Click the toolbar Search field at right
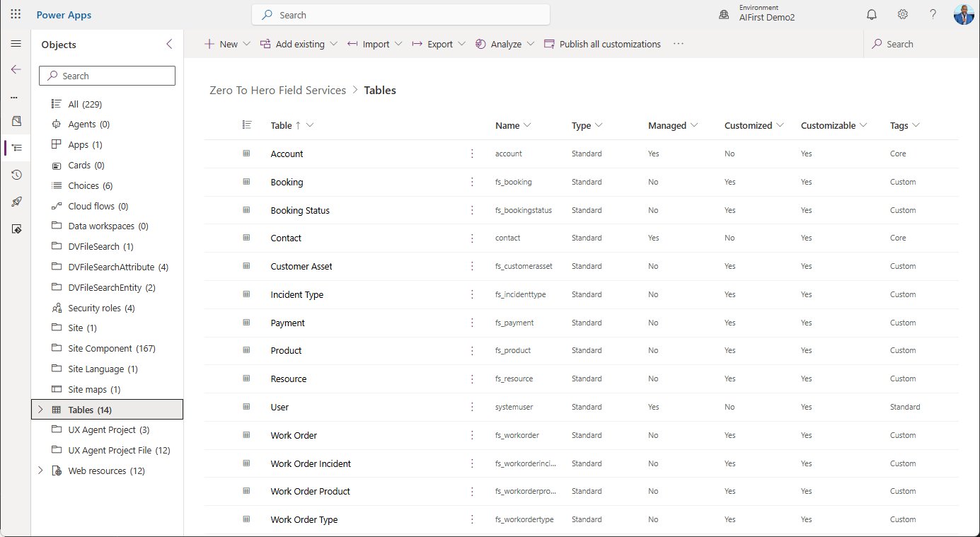The height and width of the screenshot is (537, 980). [x=920, y=44]
